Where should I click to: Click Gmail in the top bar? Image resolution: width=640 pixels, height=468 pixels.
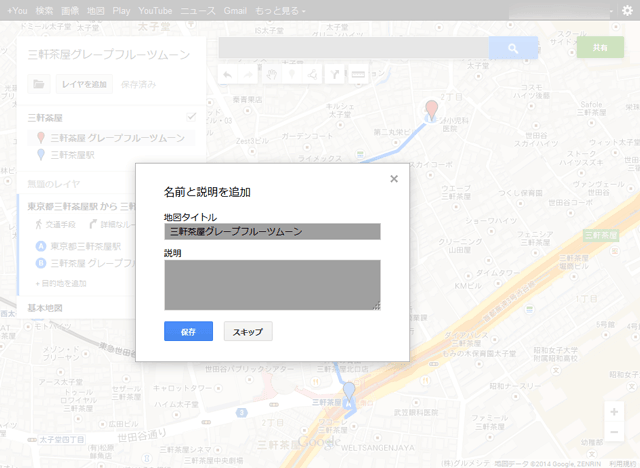point(235,11)
